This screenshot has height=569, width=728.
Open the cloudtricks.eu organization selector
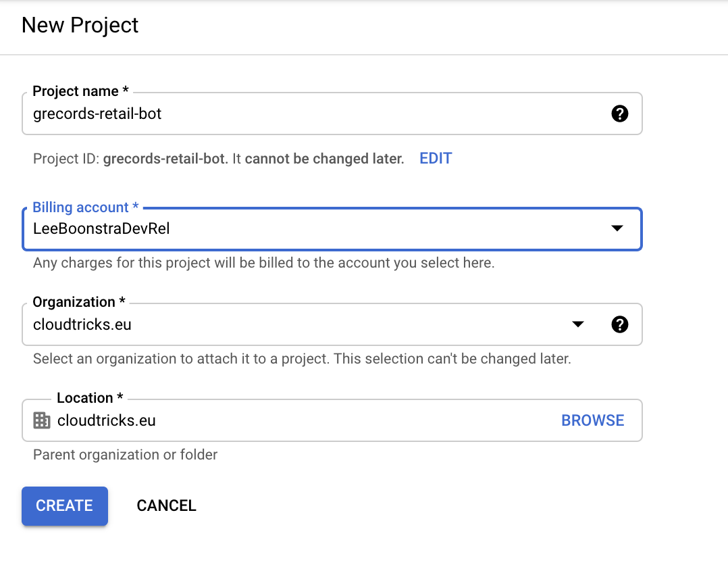coord(270,324)
